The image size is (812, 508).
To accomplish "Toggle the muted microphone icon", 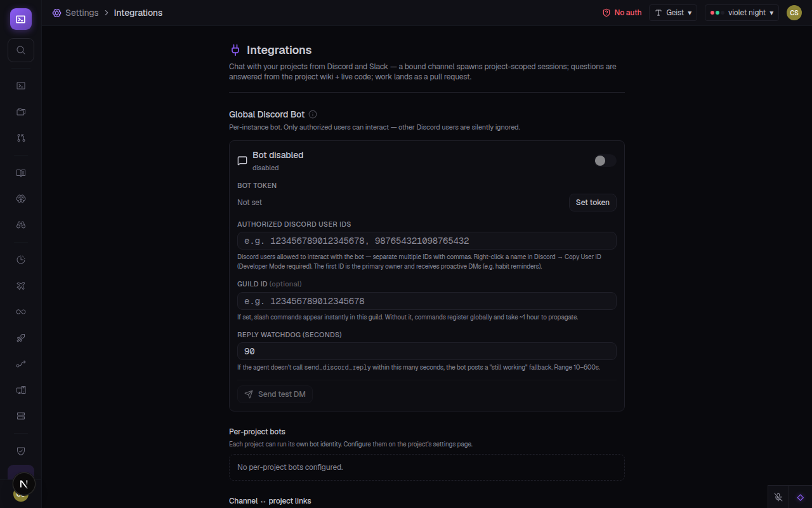I will 778,497.
